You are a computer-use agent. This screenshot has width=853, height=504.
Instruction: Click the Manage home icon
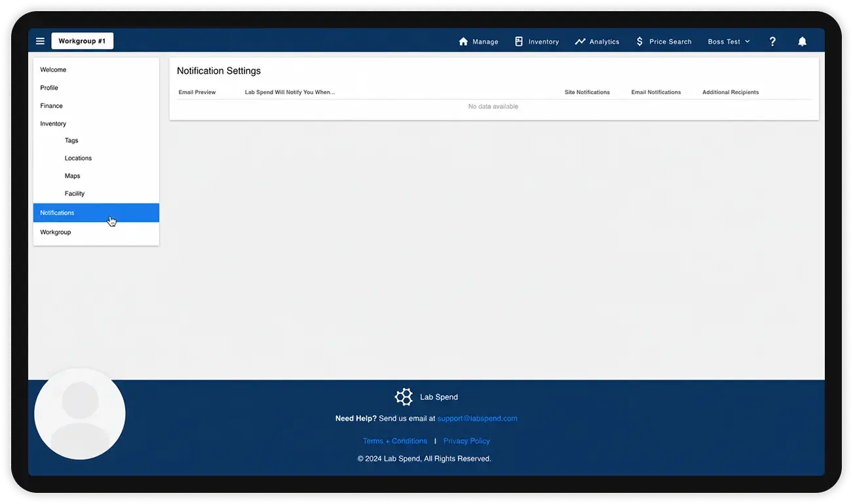[463, 41]
